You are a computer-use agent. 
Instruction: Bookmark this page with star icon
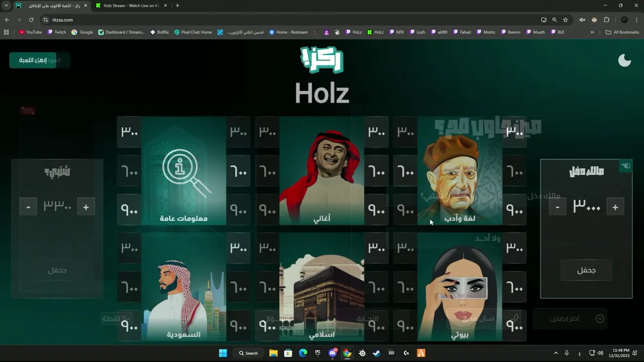(x=566, y=20)
